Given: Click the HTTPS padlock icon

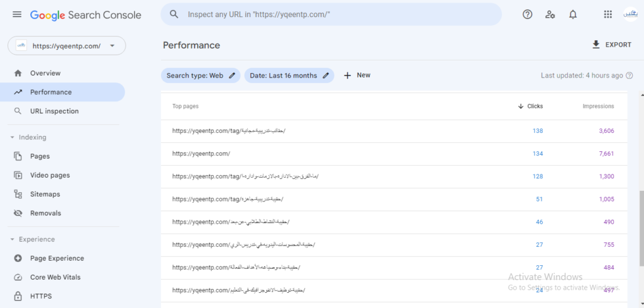Looking at the screenshot, I should [18, 296].
